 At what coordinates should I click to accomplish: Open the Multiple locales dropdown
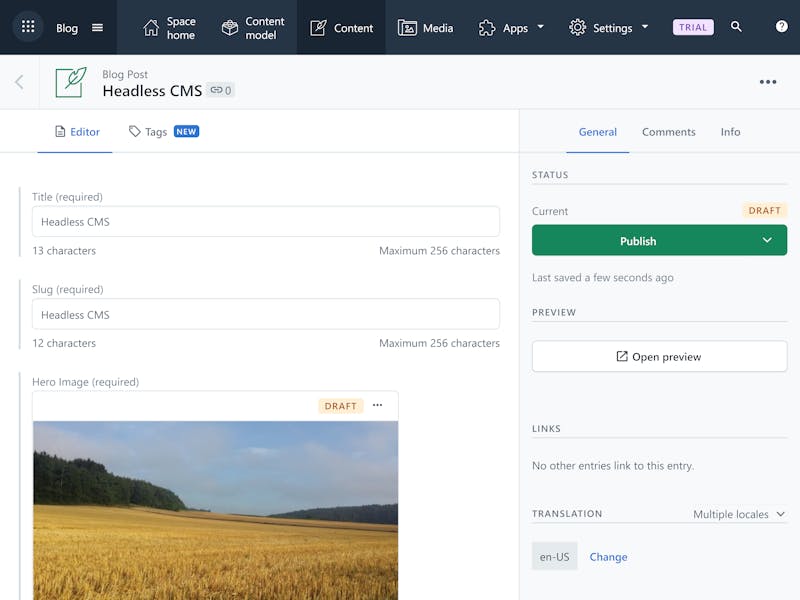(x=739, y=514)
